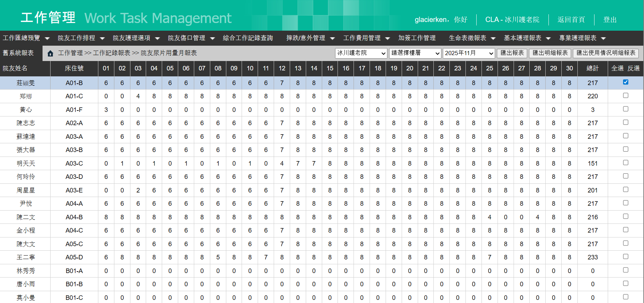Screen dimensions: 644x303
Task: Log out using the 登出 link
Action: (x=610, y=20)
